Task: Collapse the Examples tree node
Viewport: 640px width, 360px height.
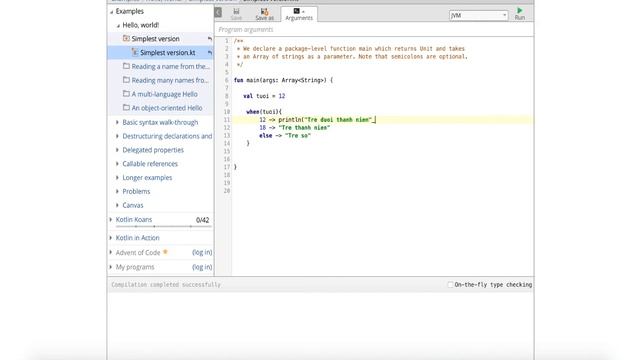Action: (111, 12)
